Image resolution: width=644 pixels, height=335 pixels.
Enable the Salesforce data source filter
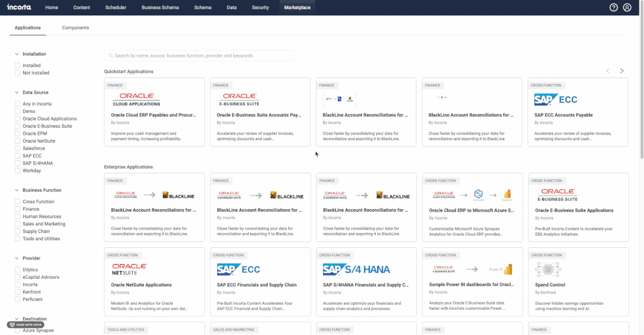pos(17,148)
